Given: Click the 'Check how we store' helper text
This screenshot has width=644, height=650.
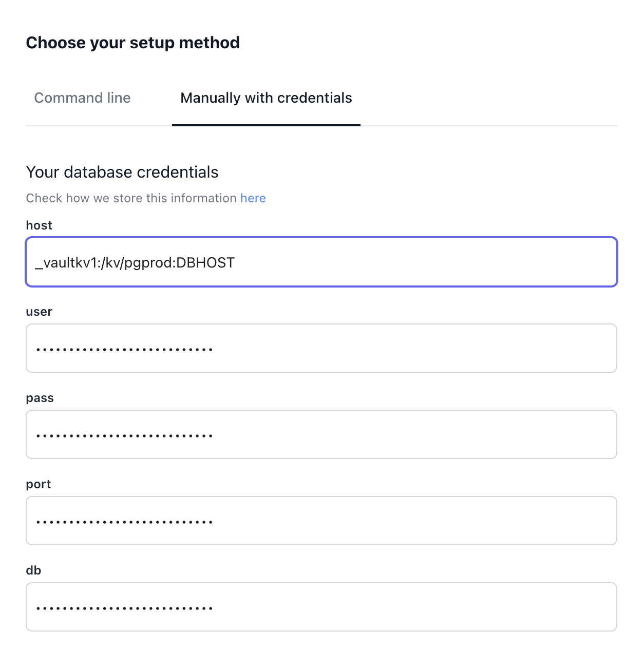Looking at the screenshot, I should (x=131, y=198).
